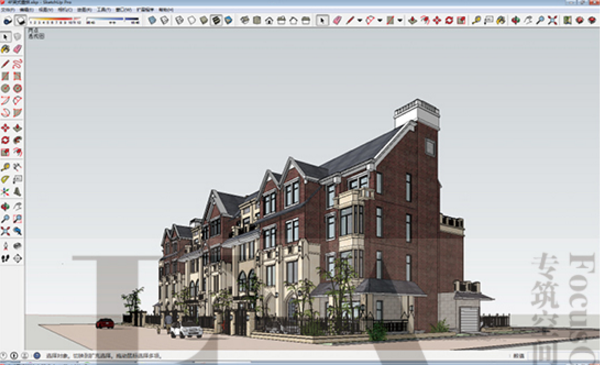Screen dimensions: 600x365
Task: Open the 相机 (Camera) menu
Action: 65,10
